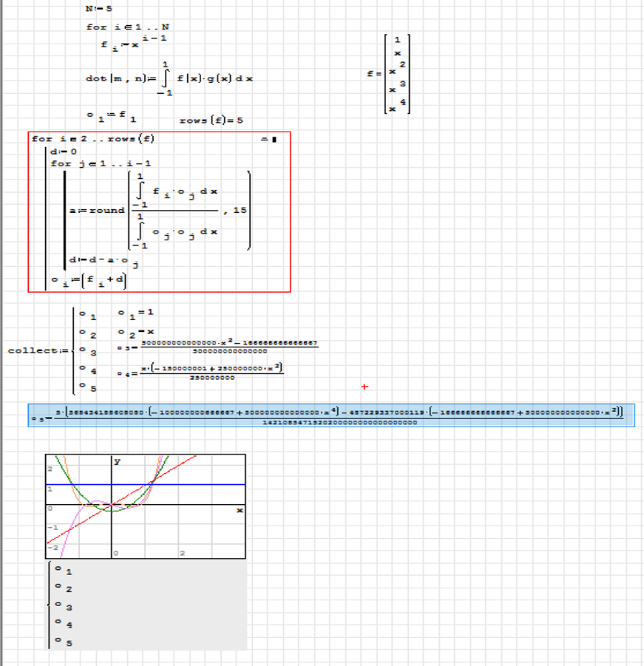Screen dimensions: 644x666
Task: Click the highlighted o_5 long expression
Action: 331,415
